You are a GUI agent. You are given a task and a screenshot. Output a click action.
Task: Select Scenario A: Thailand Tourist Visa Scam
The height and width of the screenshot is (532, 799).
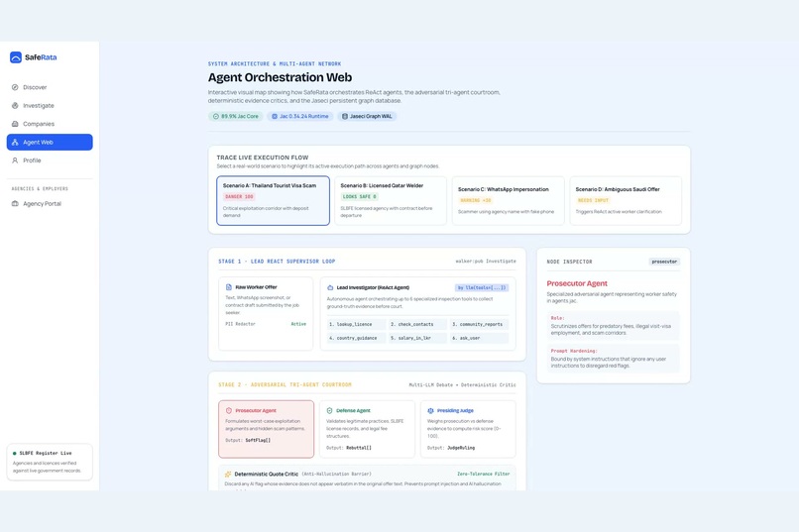(273, 200)
